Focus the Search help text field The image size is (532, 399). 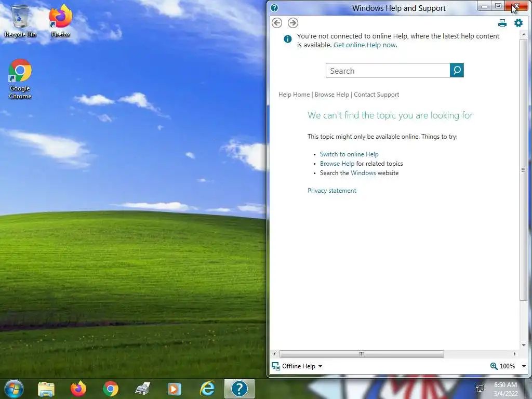tap(388, 70)
